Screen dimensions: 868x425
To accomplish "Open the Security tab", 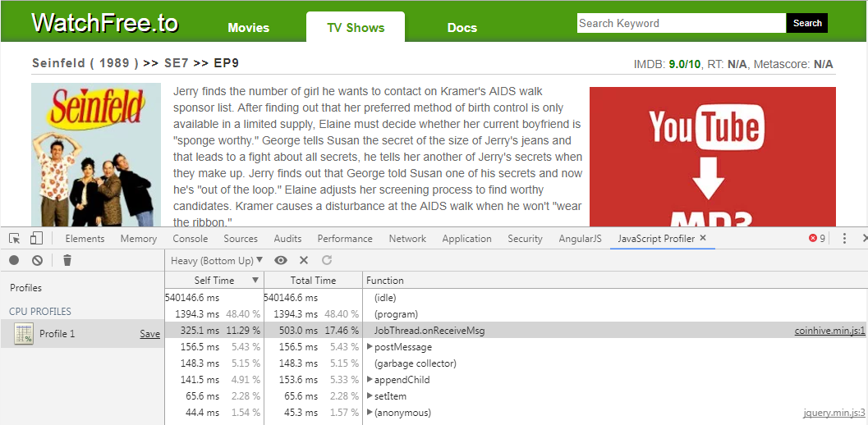I will 525,239.
